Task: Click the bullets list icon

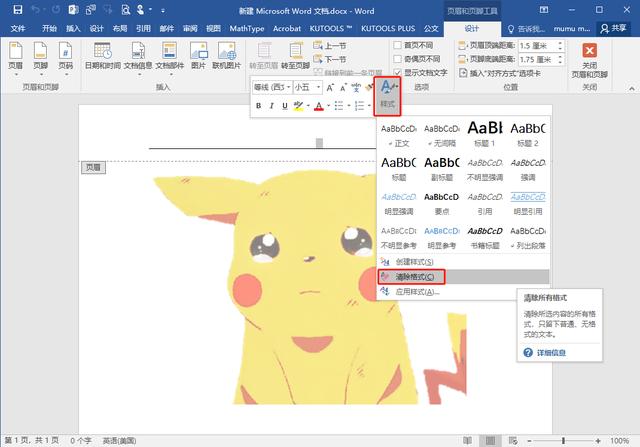Action: coord(339,106)
